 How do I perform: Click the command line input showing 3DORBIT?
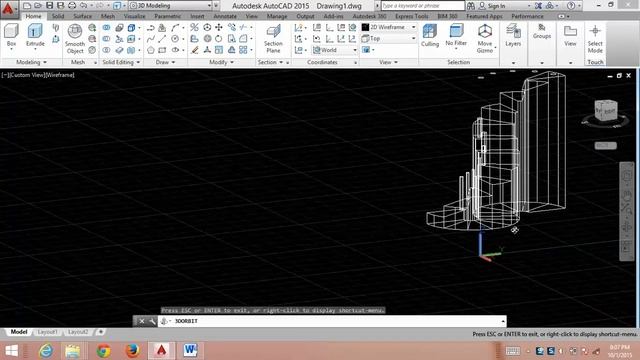pyautogui.click(x=331, y=321)
